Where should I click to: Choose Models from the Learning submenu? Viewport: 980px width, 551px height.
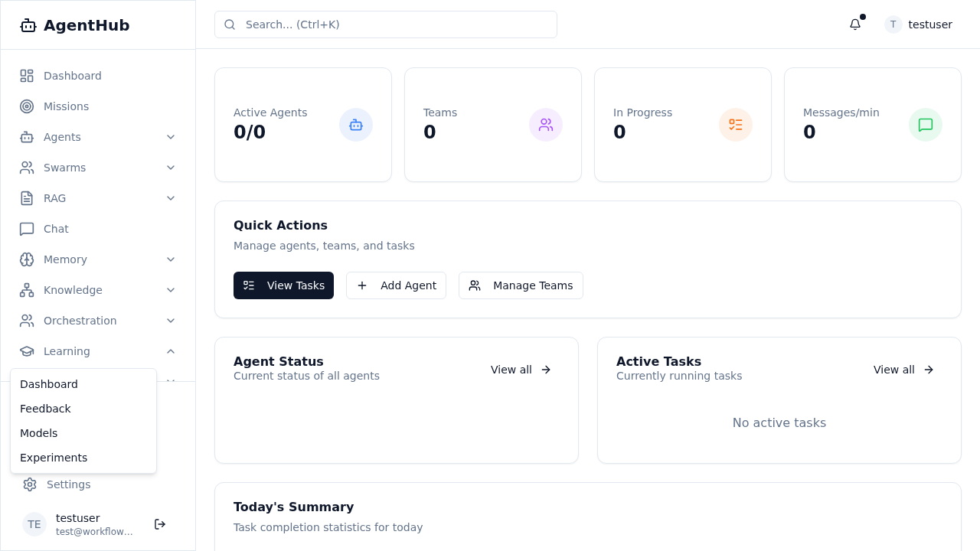pos(39,433)
